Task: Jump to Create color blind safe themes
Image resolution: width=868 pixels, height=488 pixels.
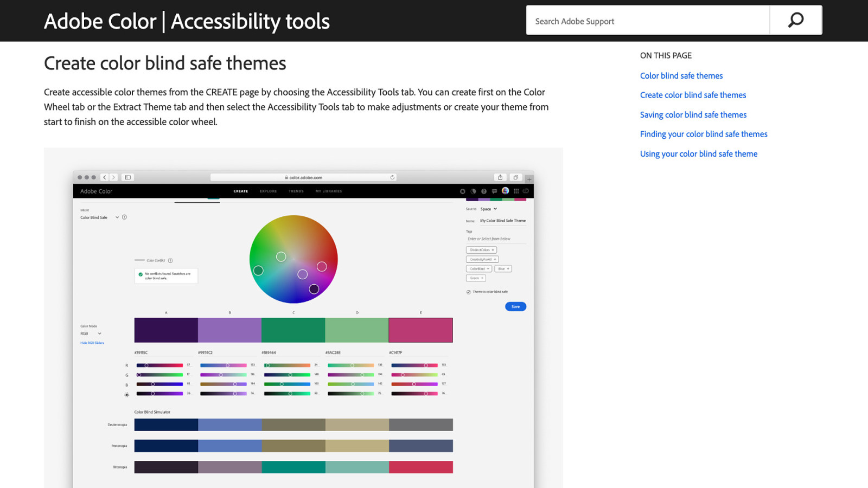Action: (x=693, y=95)
